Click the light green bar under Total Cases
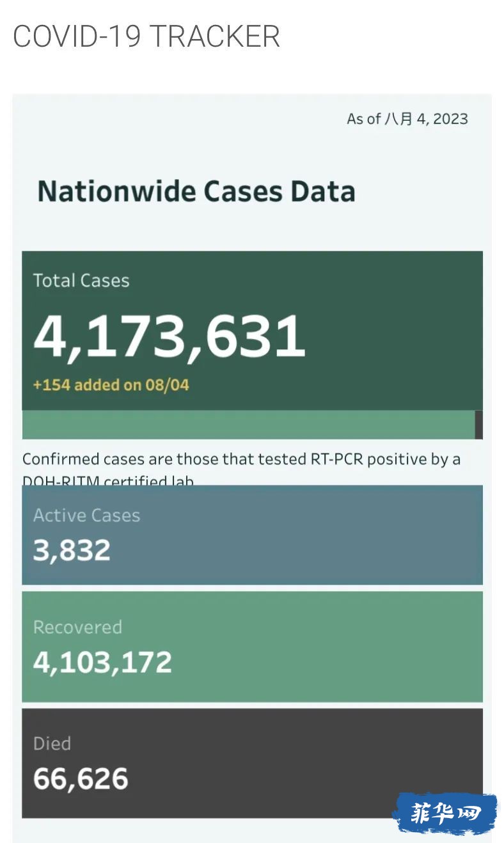This screenshot has height=843, width=504. [248, 425]
